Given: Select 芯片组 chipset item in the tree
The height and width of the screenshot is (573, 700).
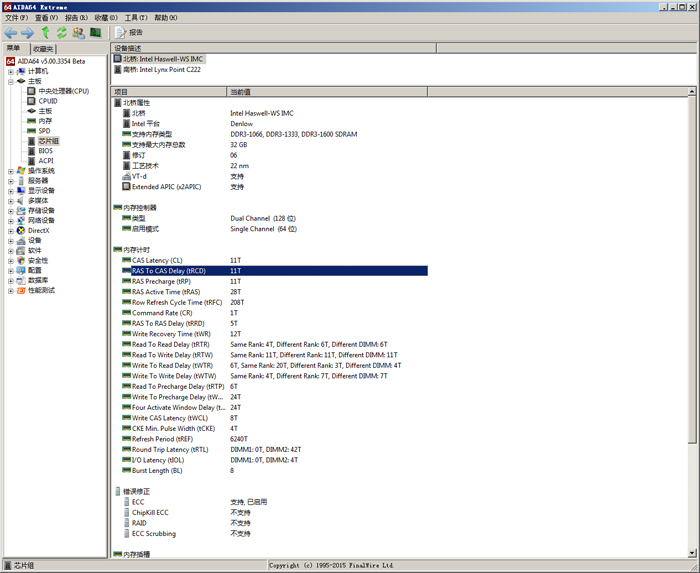Looking at the screenshot, I should (x=48, y=141).
